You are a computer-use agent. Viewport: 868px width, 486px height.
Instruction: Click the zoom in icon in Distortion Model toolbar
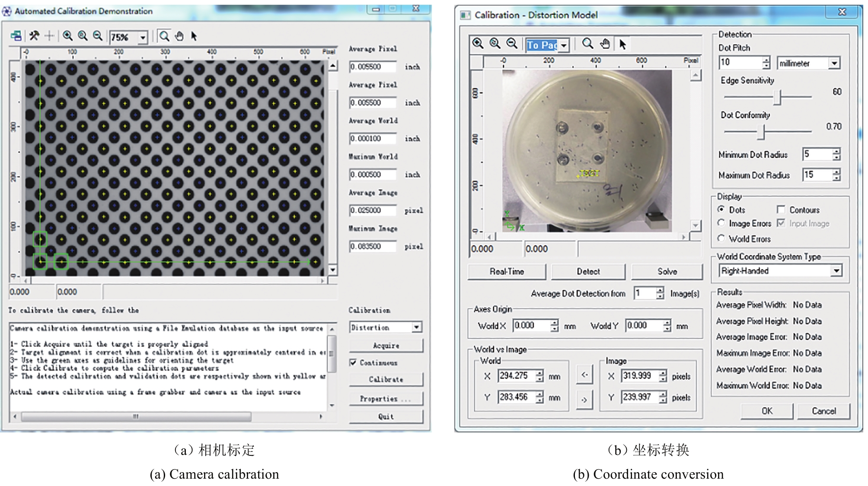tap(478, 44)
